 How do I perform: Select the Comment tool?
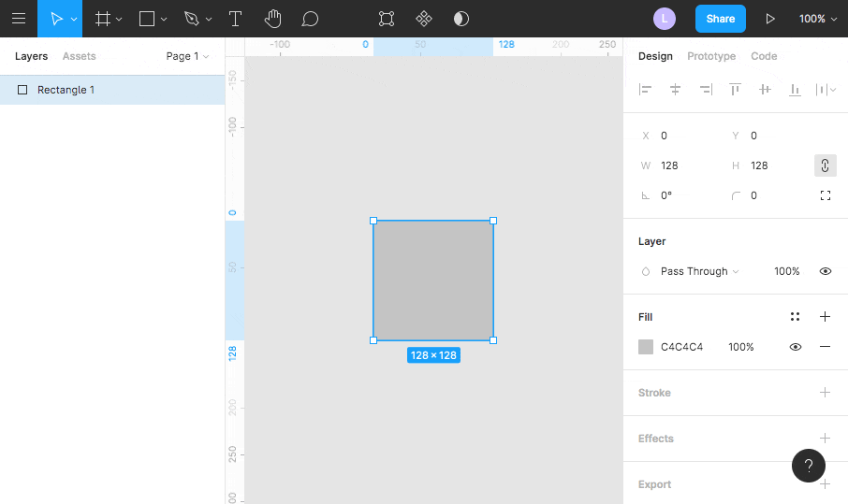point(310,19)
